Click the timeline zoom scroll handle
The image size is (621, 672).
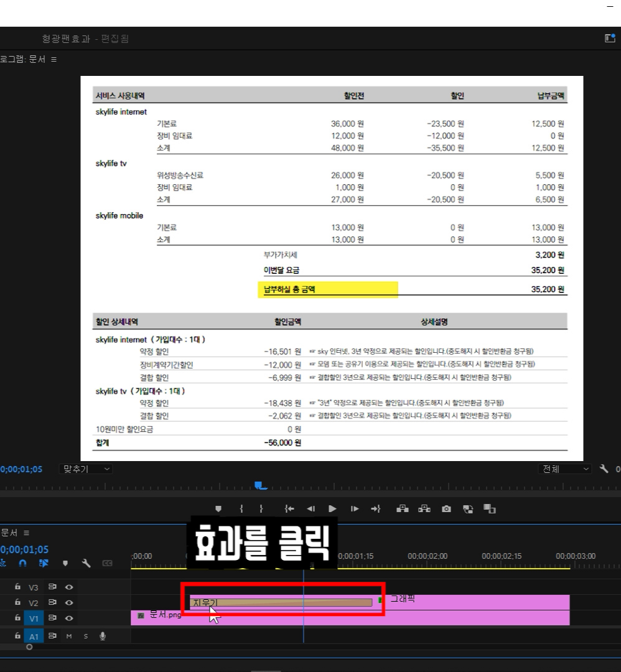pyautogui.click(x=29, y=647)
